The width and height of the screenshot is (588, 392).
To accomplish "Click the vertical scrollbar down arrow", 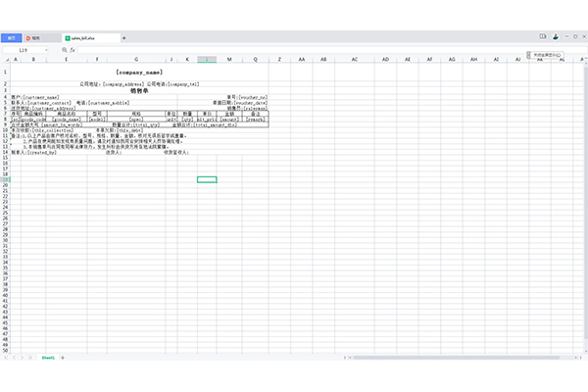I will (x=586, y=351).
